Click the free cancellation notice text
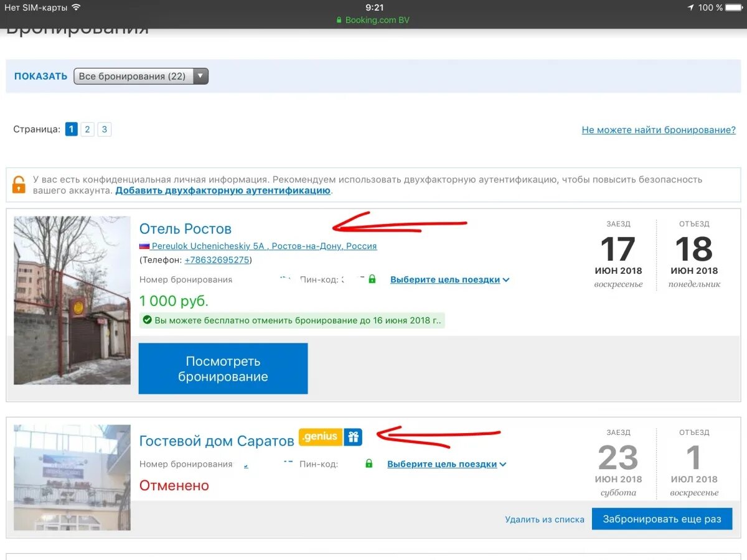747x560 pixels. (297, 320)
